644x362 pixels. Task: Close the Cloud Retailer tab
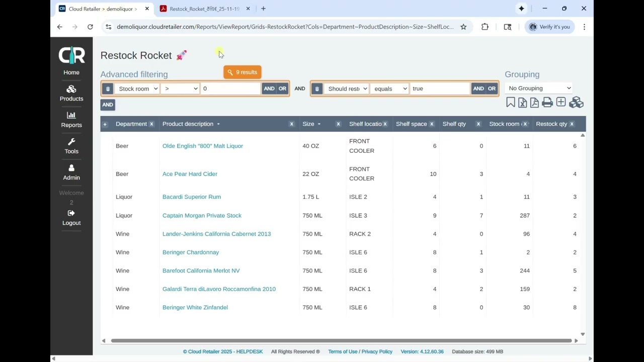tap(147, 9)
